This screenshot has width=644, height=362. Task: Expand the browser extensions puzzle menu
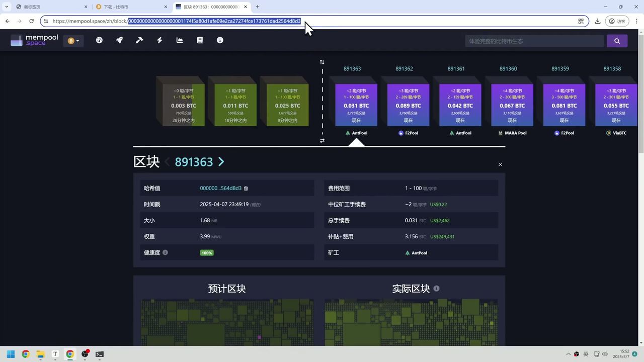click(581, 21)
